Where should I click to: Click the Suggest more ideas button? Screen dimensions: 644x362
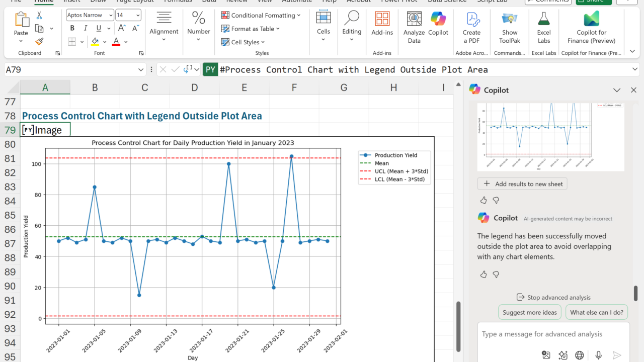(529, 312)
